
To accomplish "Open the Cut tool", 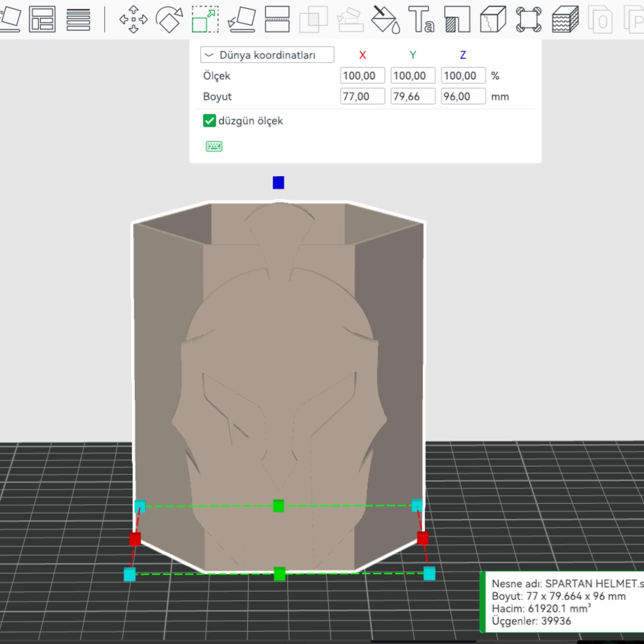I will 277,19.
